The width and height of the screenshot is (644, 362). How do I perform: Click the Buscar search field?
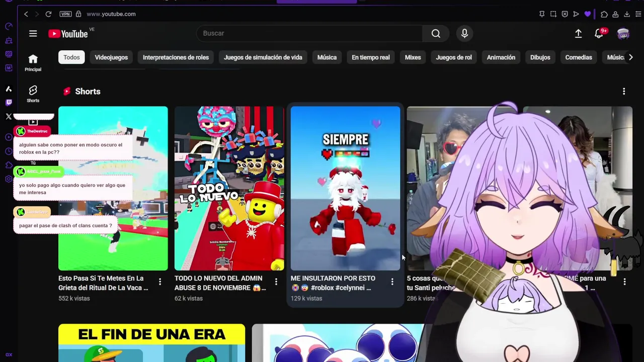(x=309, y=33)
